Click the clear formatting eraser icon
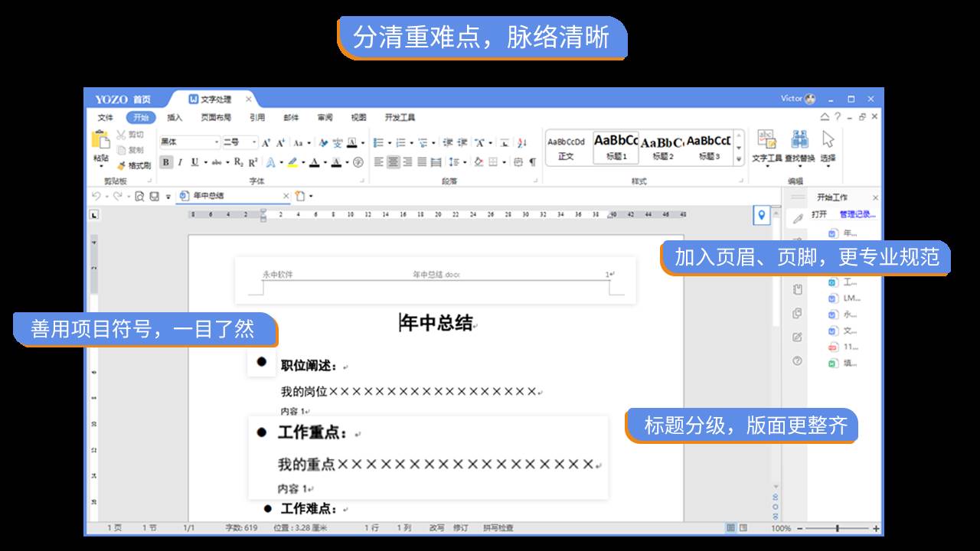This screenshot has height=551, width=980. click(323, 142)
